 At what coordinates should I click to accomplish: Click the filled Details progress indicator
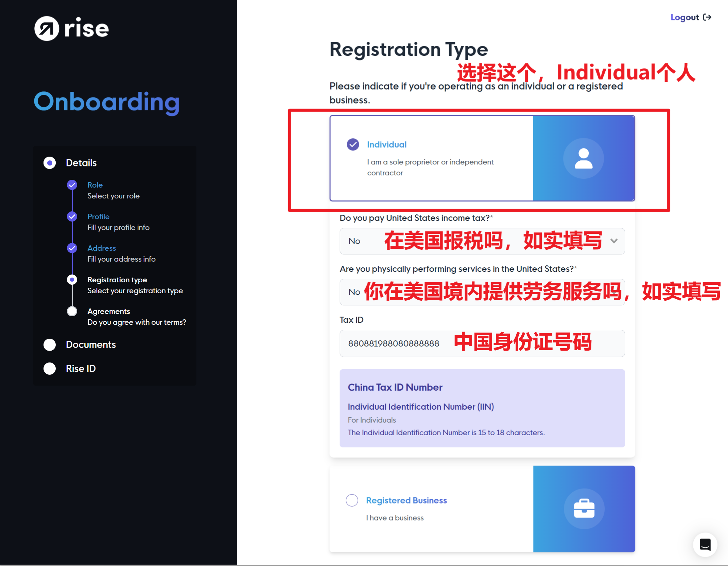pyautogui.click(x=50, y=162)
